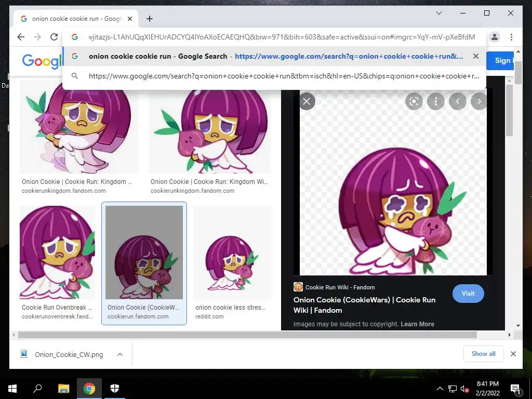532x399 pixels.
Task: Open Windows Security from the taskbar
Action: 115,389
